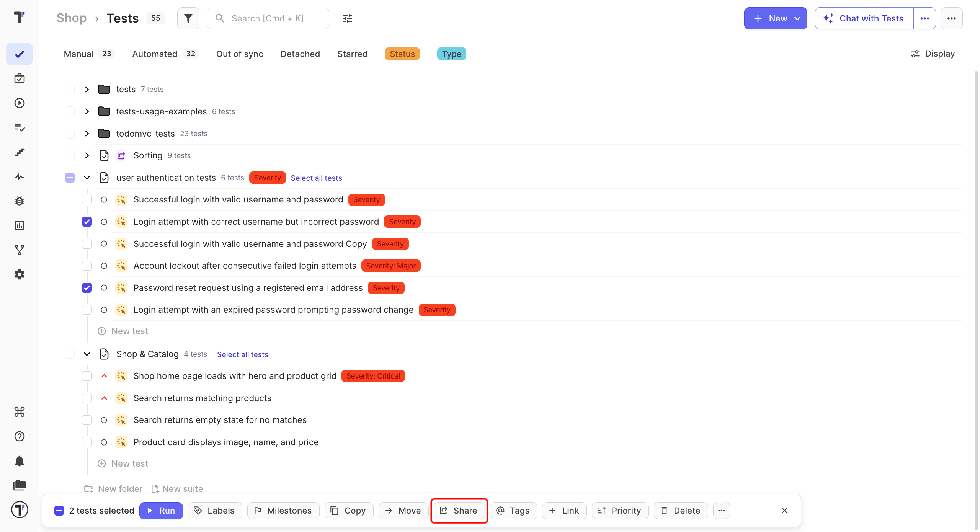This screenshot has width=980, height=532.
Task: Open project settings gear in sidebar
Action: click(20, 274)
